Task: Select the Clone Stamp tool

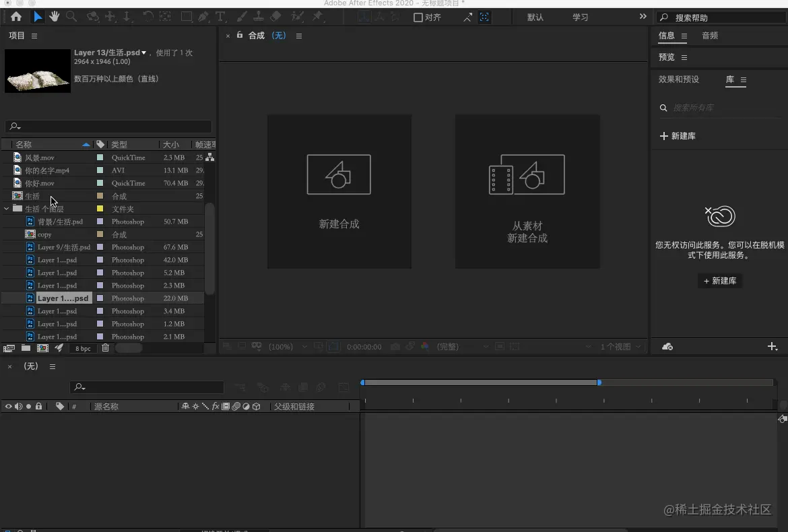Action: coord(259,17)
